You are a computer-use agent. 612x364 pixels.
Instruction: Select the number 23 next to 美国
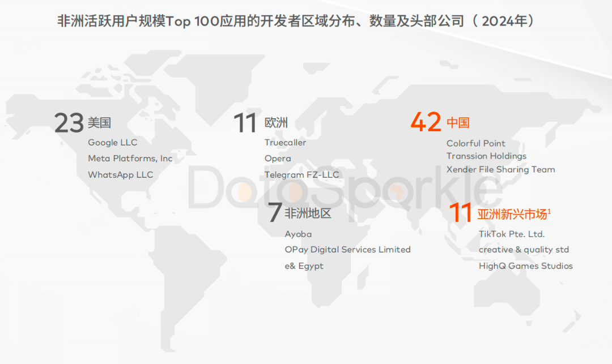click(69, 123)
